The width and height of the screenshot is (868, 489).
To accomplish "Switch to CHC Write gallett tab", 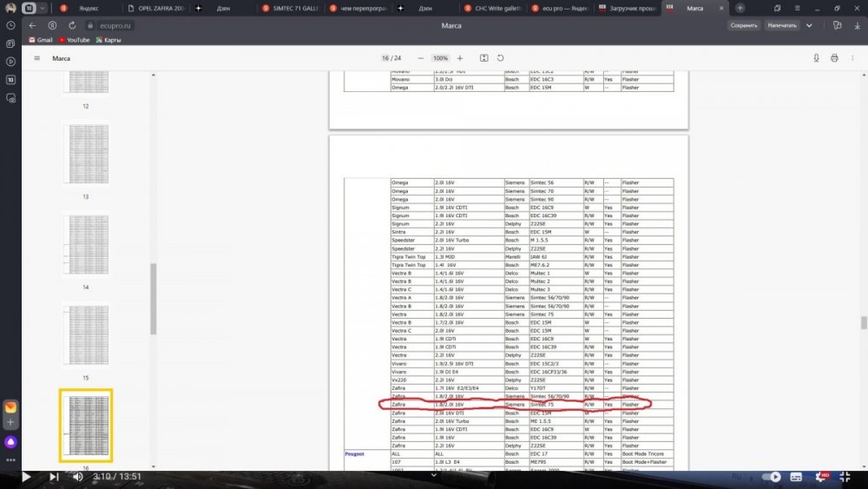I will click(x=493, y=9).
